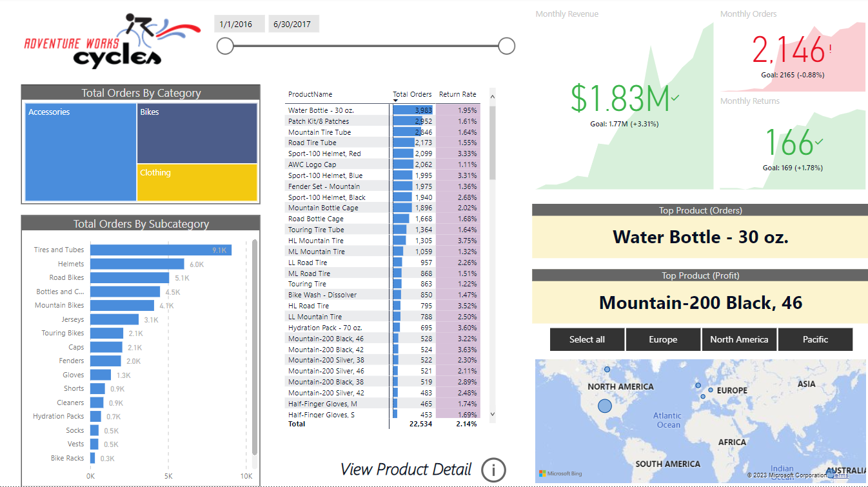Screen dimensions: 868x487
Task: Open the Terms link on the map
Action: tap(840, 475)
